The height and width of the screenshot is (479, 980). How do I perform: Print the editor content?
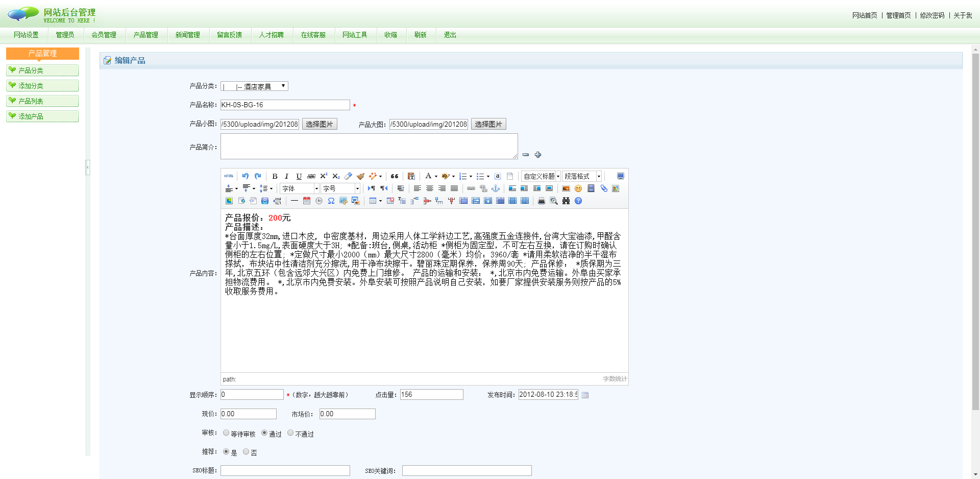pos(542,201)
